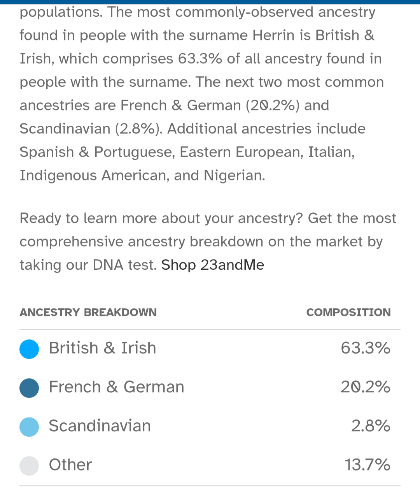Click the ANCESTRY BREAKDOWN column header
Image resolution: width=420 pixels, height=504 pixels.
[88, 312]
